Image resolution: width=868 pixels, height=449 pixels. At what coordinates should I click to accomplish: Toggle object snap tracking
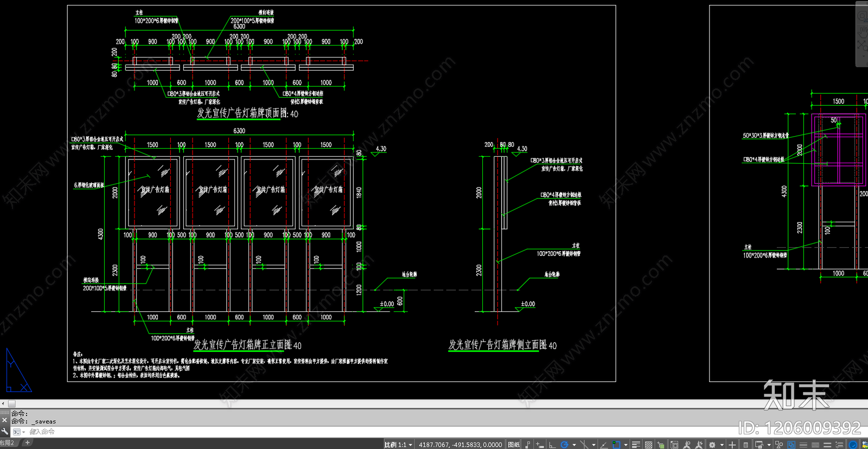click(x=604, y=445)
